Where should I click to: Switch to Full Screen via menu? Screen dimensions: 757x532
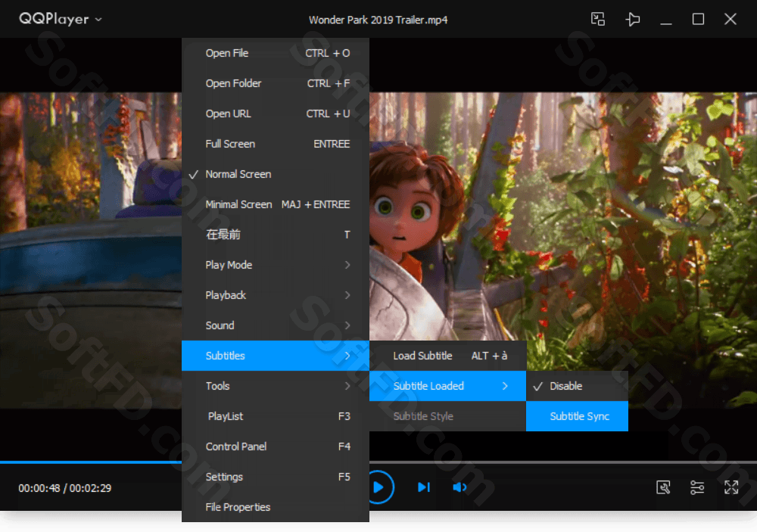point(276,144)
